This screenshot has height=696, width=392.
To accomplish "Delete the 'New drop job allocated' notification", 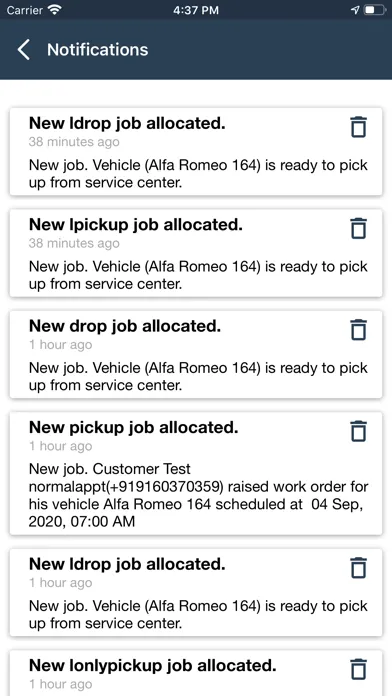I will [358, 329].
